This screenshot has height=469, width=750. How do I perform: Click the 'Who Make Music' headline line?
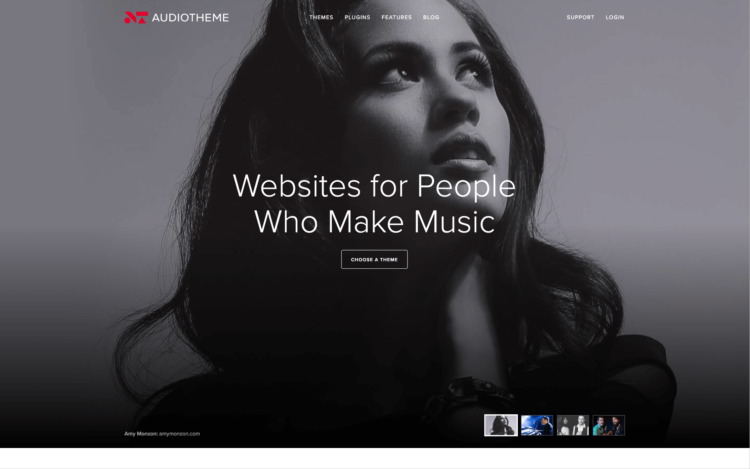(374, 222)
